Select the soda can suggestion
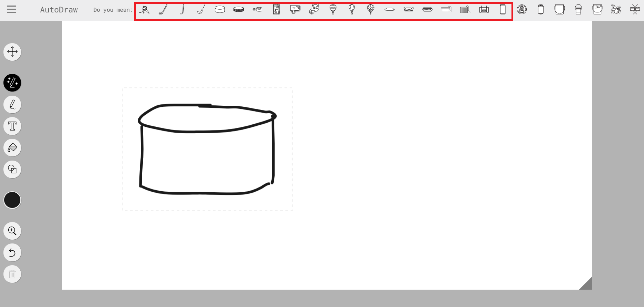The image size is (644, 307). [541, 9]
